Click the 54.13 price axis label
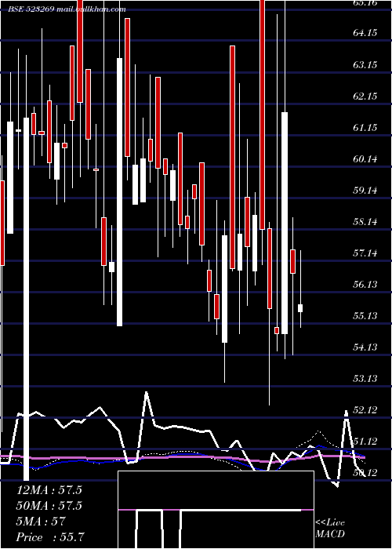This screenshot has height=549, width=392. [x=365, y=347]
